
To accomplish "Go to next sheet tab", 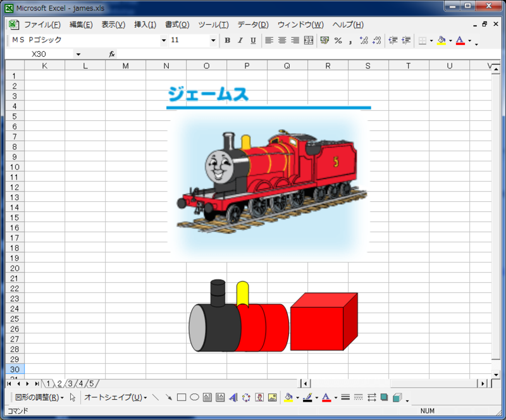I will point(27,383).
